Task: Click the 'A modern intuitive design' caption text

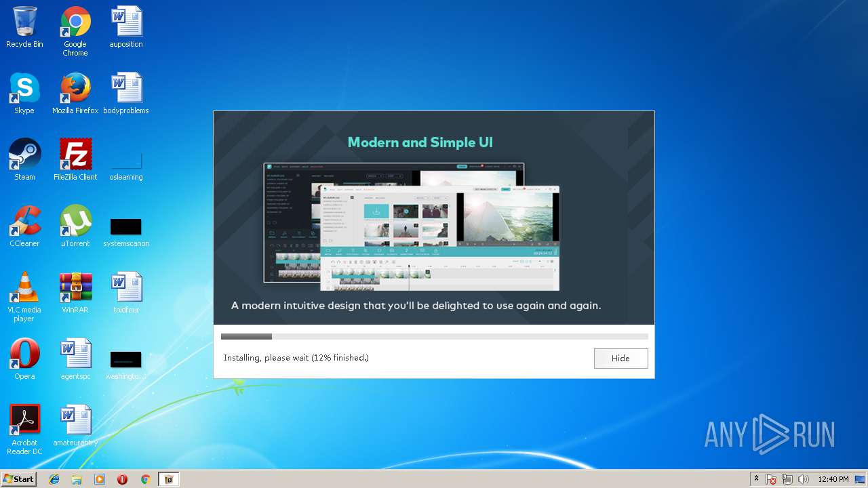Action: pos(416,306)
